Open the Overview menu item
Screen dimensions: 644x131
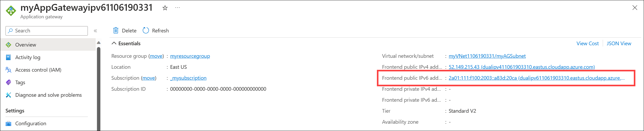pos(26,45)
